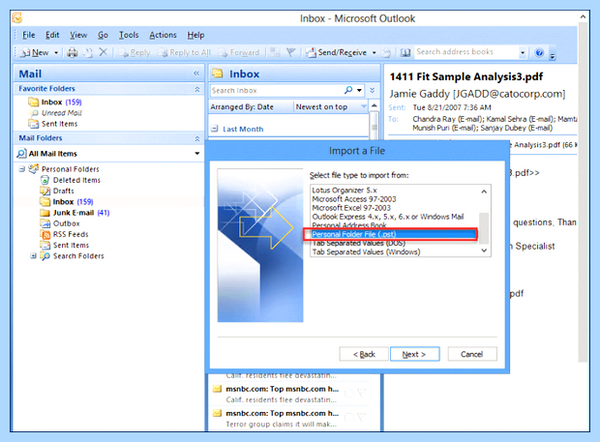This screenshot has height=442, width=600.
Task: Click the Address Book icon
Action: [x=405, y=52]
